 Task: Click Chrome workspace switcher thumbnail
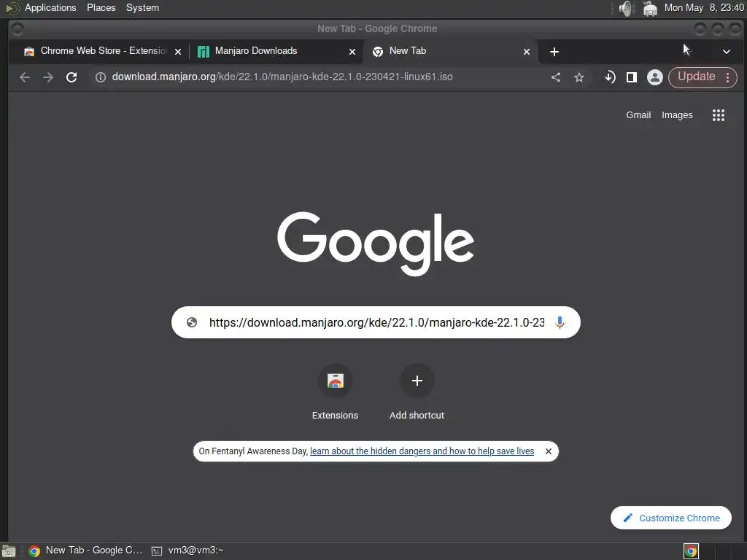coord(692,551)
